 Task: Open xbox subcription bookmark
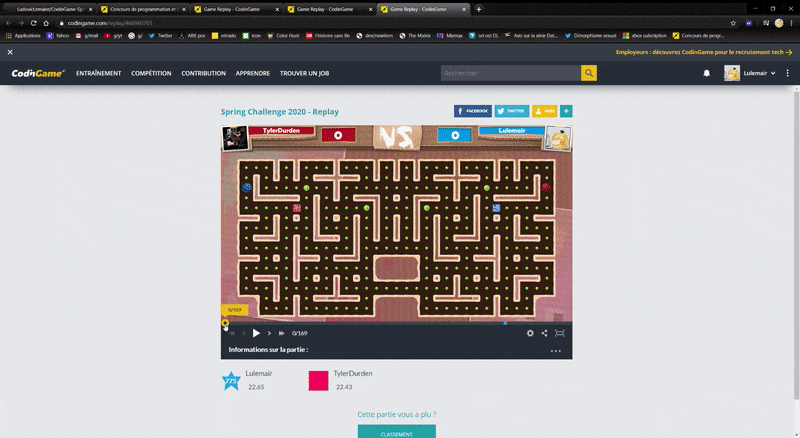(644, 36)
